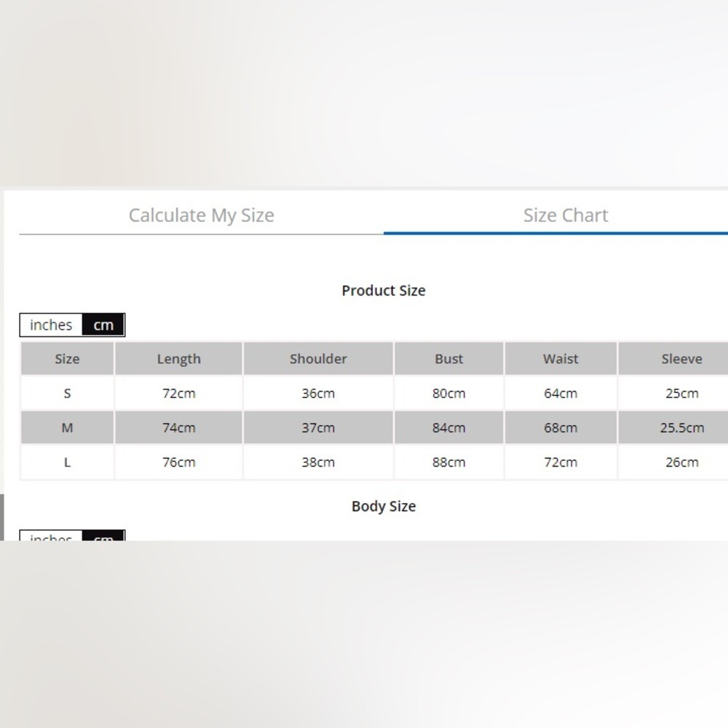Click the Product Size heading
Viewport: 728px width, 728px height.
point(384,290)
